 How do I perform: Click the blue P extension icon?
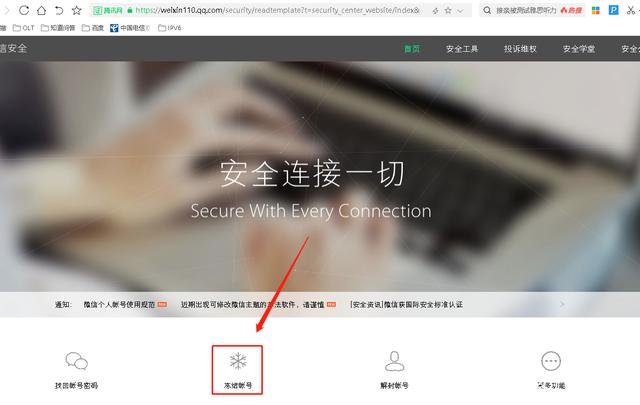[x=613, y=10]
